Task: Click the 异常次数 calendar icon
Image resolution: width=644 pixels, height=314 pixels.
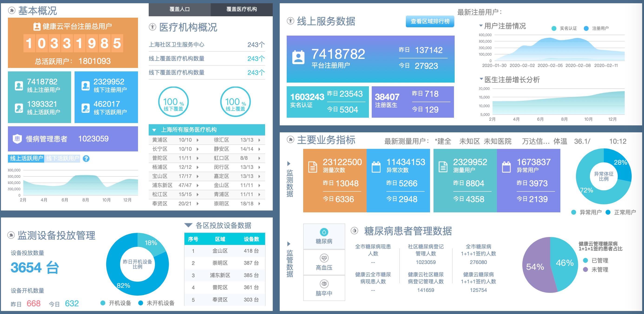Action: click(x=376, y=167)
